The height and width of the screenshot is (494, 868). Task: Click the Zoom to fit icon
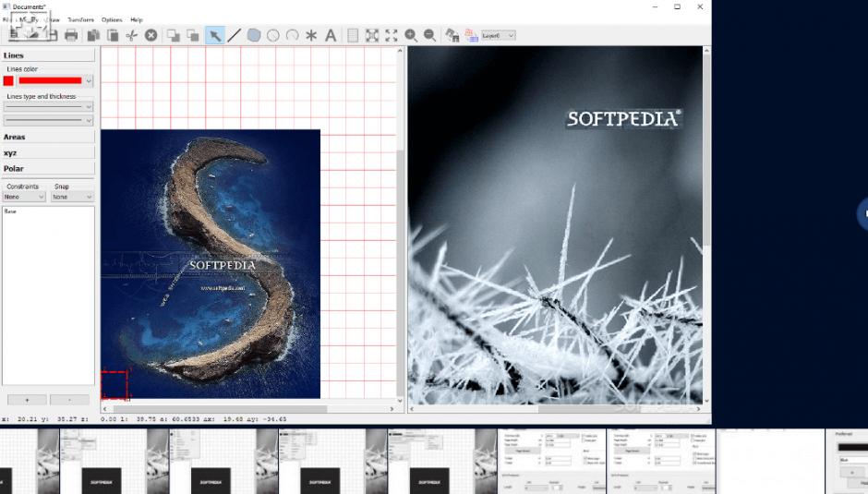click(x=372, y=35)
